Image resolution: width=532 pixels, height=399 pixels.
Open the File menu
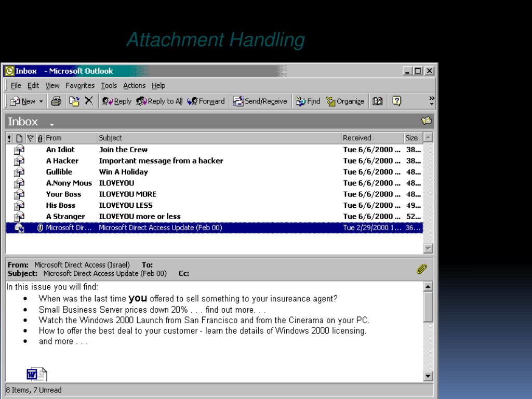(x=16, y=86)
